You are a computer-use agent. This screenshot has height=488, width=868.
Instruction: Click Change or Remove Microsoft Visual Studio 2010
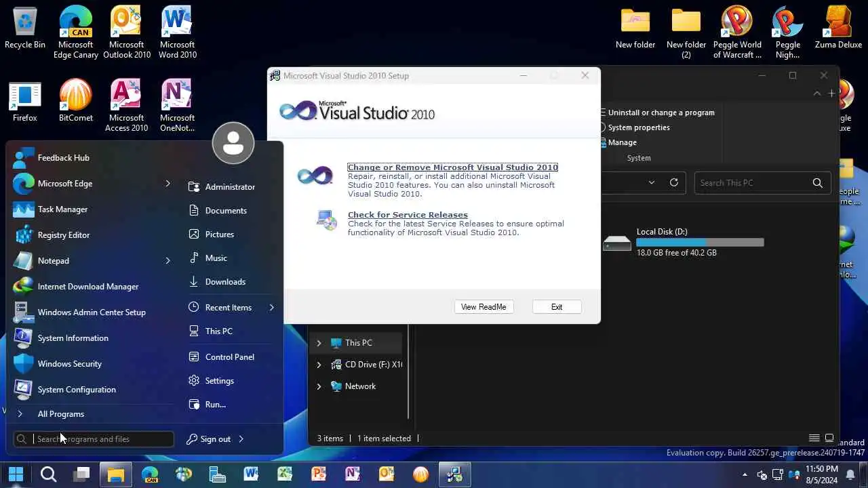pyautogui.click(x=452, y=167)
